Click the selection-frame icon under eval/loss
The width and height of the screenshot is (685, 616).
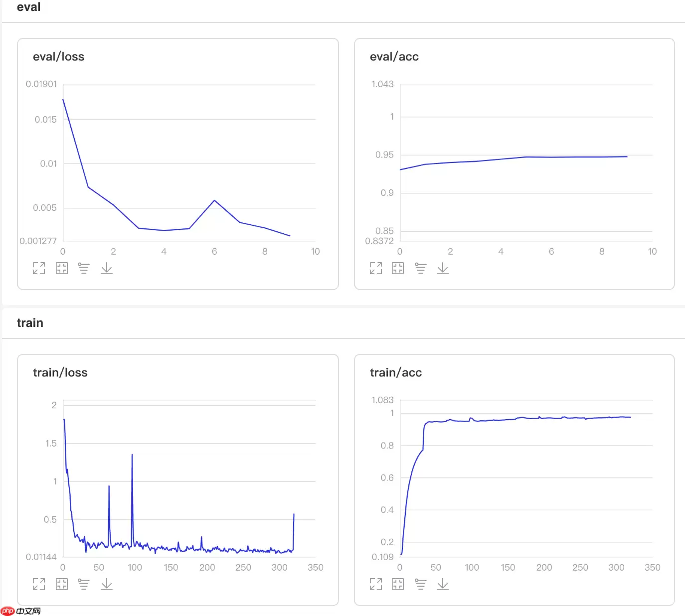[x=62, y=268]
